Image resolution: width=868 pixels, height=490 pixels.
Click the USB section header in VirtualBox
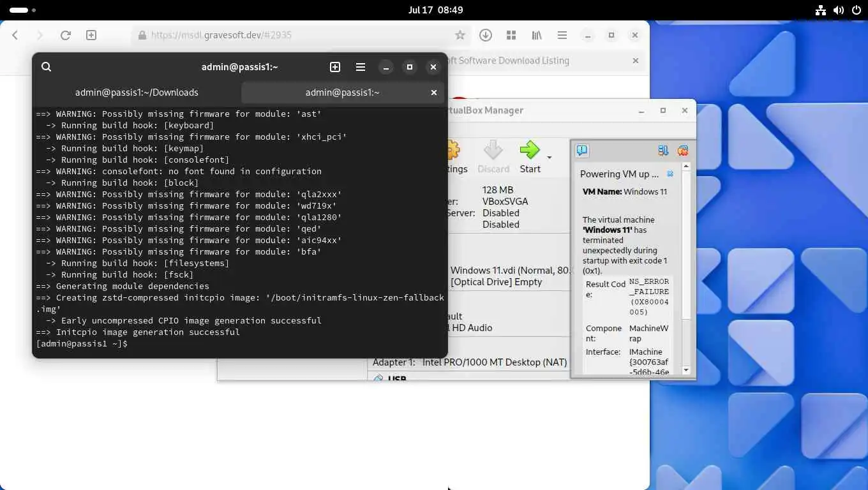click(x=397, y=379)
